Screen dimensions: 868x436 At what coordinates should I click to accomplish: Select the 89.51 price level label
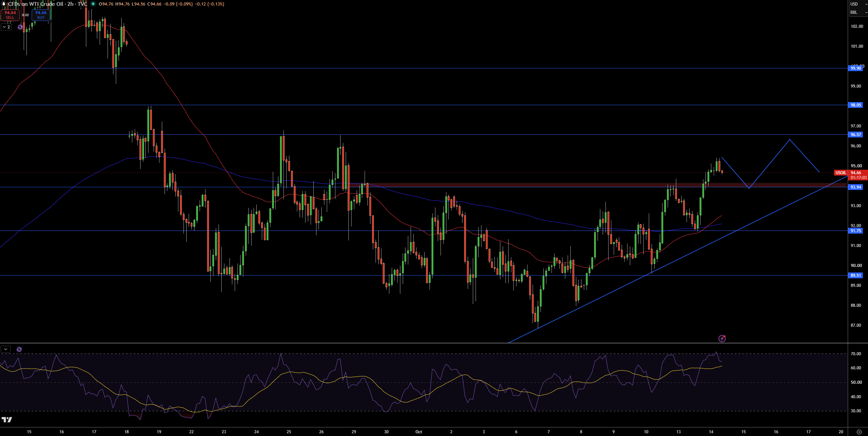point(856,276)
